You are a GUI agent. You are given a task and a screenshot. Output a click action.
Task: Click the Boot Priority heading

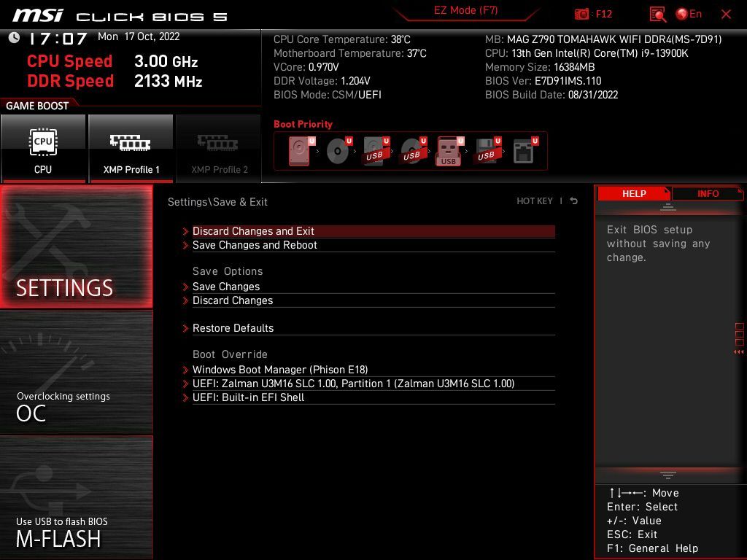coord(303,124)
